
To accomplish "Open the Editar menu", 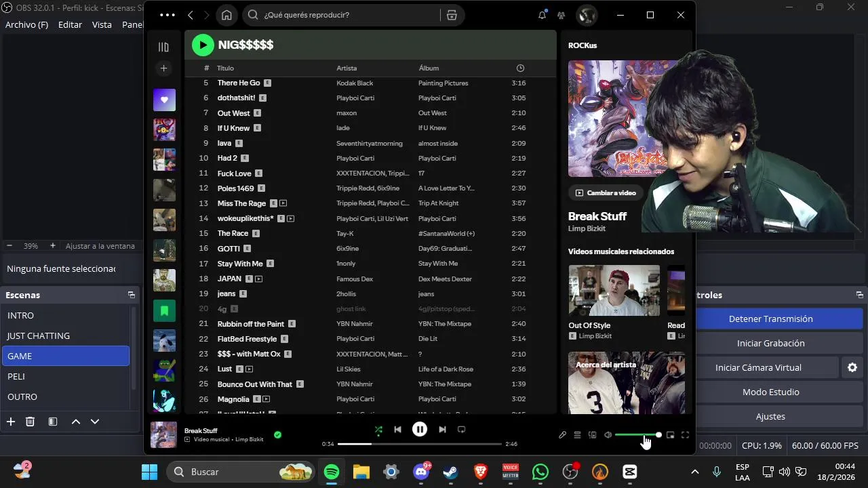I will click(70, 24).
